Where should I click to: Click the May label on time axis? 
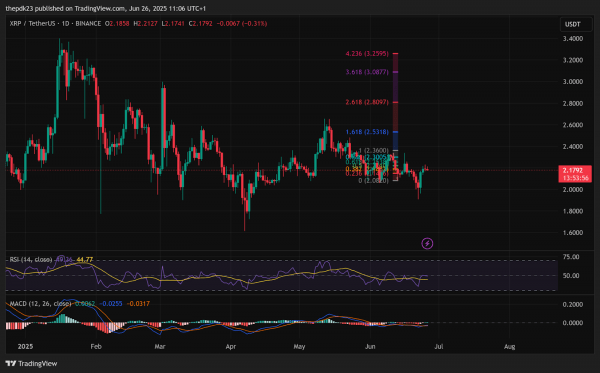(299, 347)
